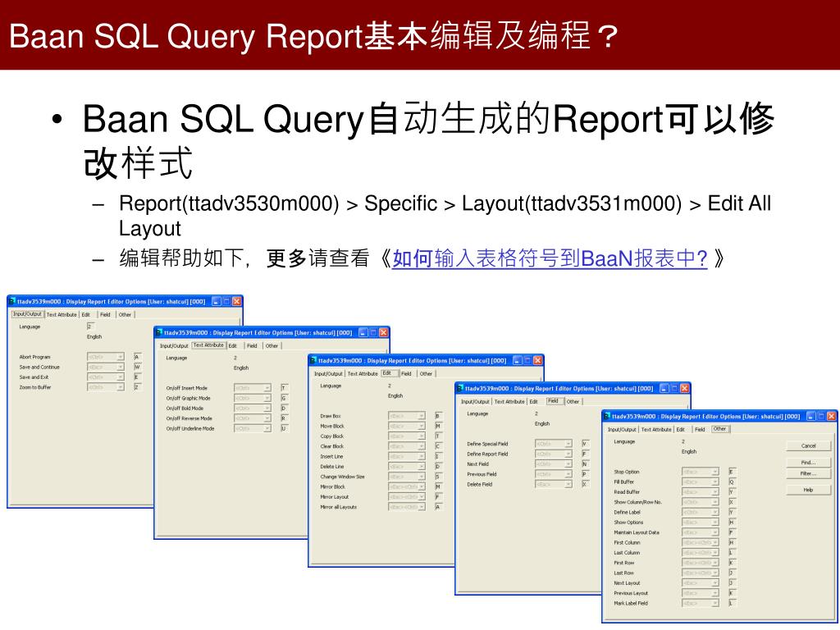Click the key field next to On/off Graphic Mode

[284, 398]
